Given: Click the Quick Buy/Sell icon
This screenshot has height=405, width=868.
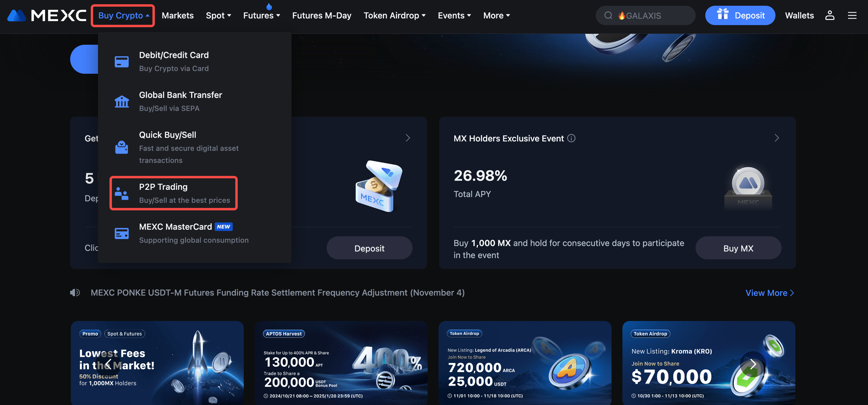Looking at the screenshot, I should [122, 147].
